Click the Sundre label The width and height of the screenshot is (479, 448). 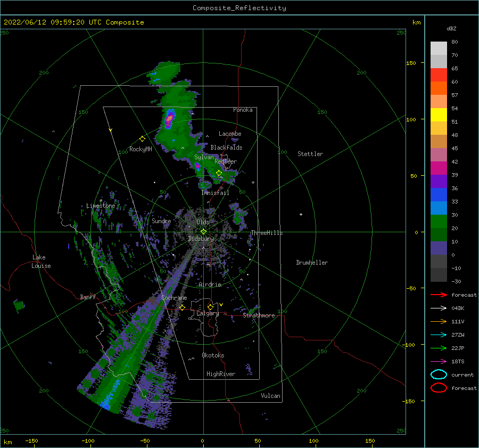161,221
